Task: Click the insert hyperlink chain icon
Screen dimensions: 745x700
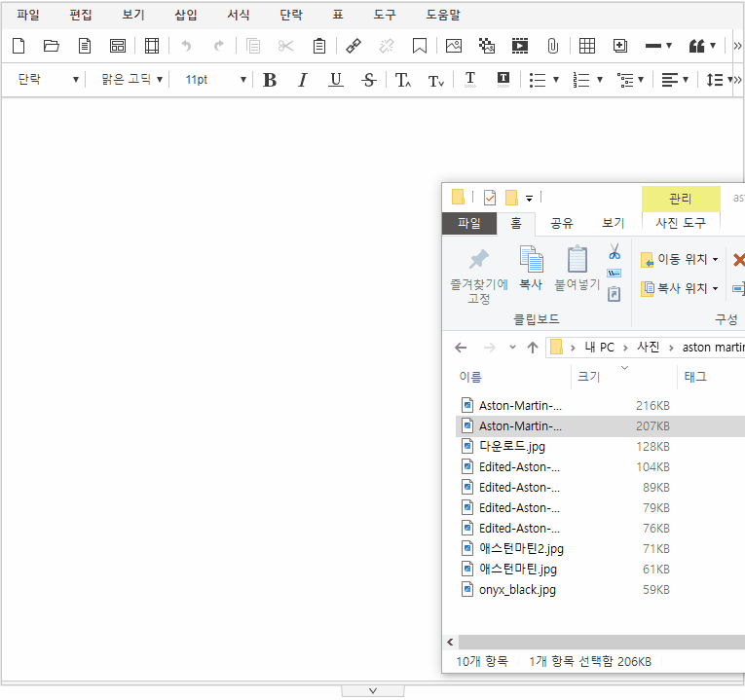Action: (354, 46)
